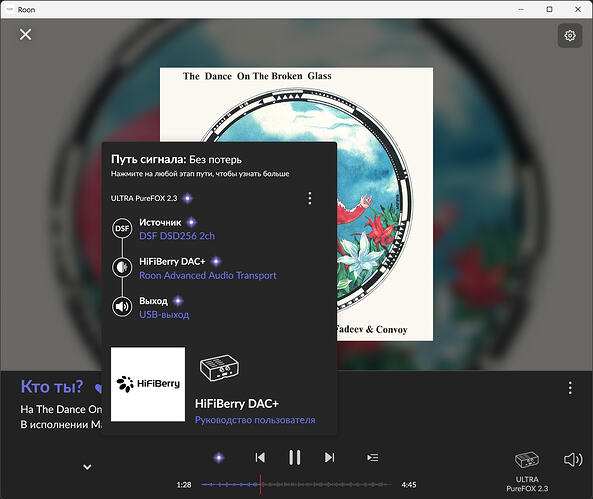Close the now playing view with X

[x=25, y=34]
